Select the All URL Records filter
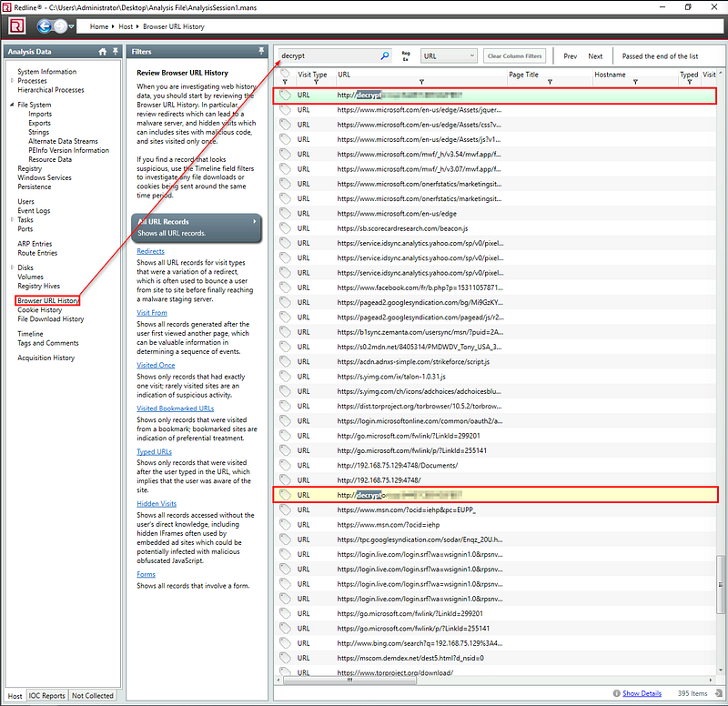The image size is (728, 706). coord(197,227)
